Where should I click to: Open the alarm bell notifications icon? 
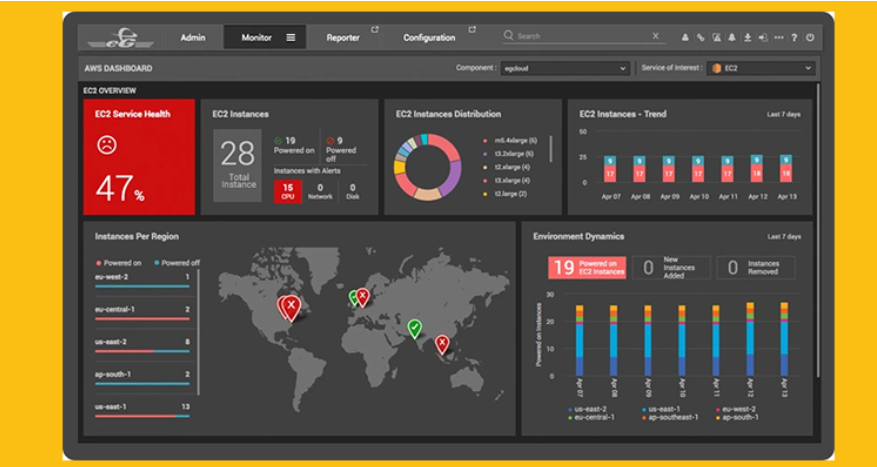[x=732, y=37]
